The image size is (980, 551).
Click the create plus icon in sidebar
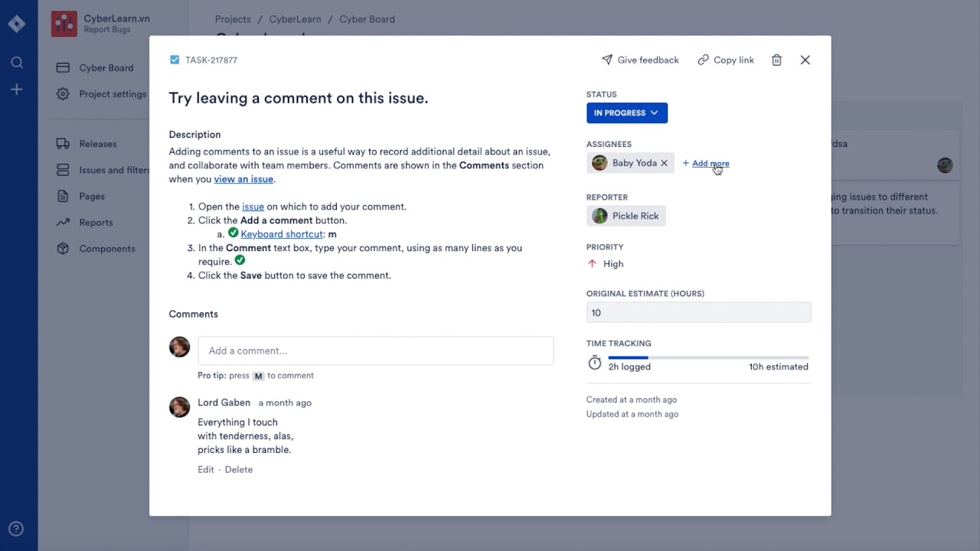pos(17,90)
